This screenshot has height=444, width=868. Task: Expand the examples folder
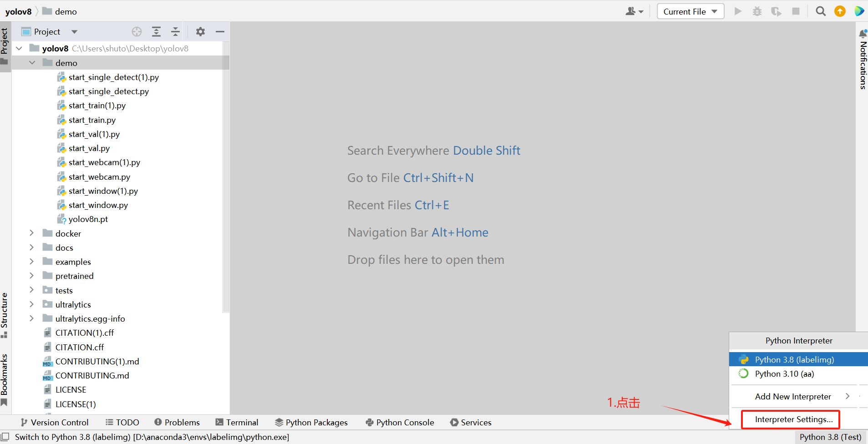[32, 262]
